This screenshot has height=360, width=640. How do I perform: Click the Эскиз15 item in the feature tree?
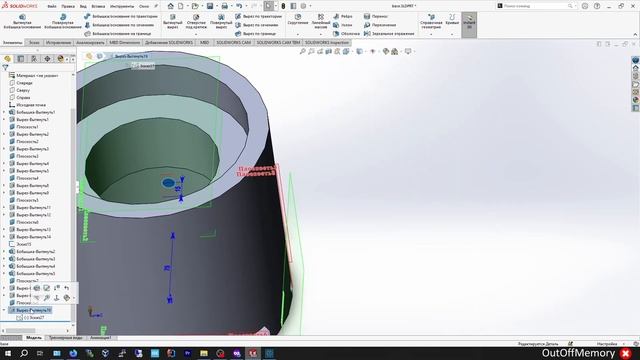pyautogui.click(x=24, y=244)
